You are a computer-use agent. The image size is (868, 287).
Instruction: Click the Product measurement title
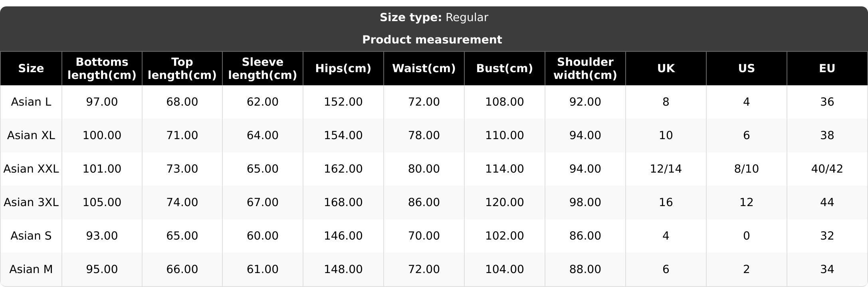[432, 40]
